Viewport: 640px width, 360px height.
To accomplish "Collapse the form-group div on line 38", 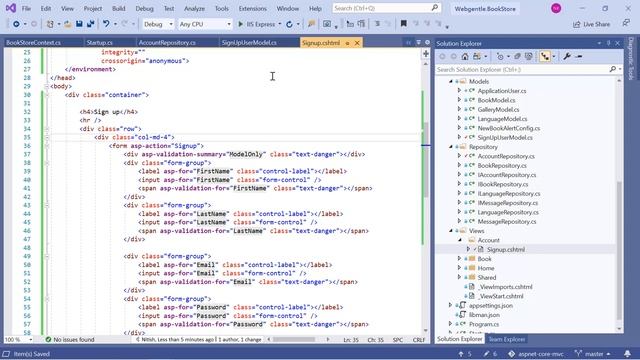I will (47, 163).
